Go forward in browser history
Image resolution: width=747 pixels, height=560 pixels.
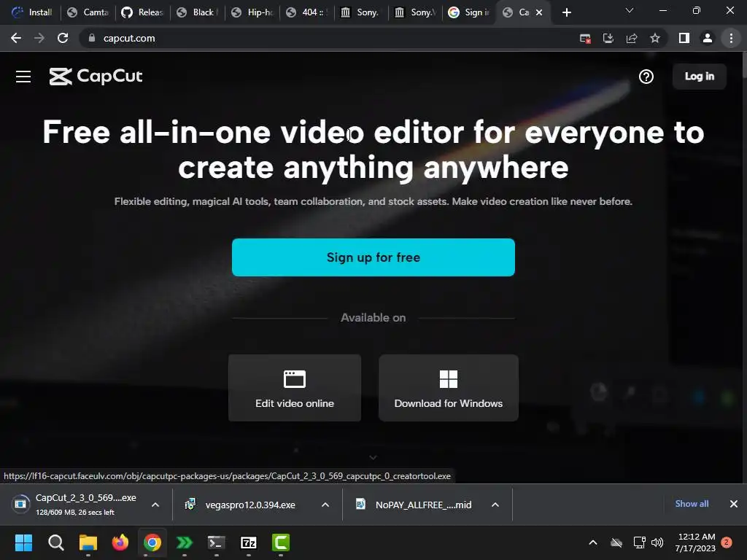tap(39, 38)
